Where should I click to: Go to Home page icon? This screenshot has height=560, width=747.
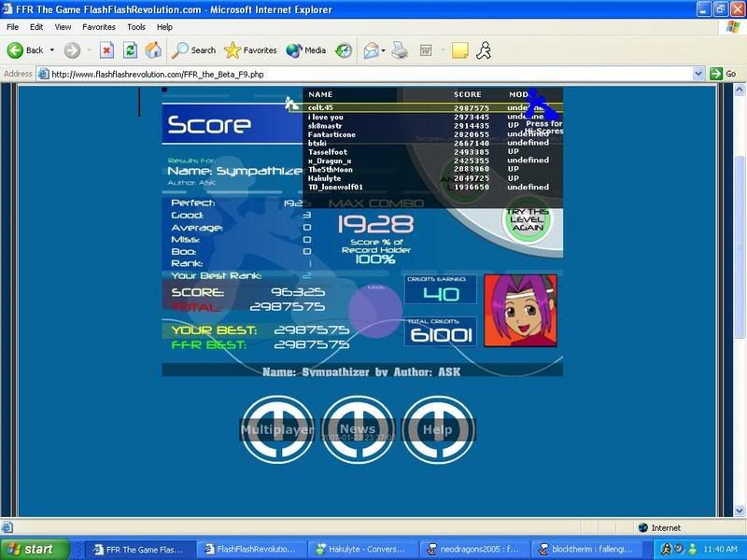(x=153, y=50)
